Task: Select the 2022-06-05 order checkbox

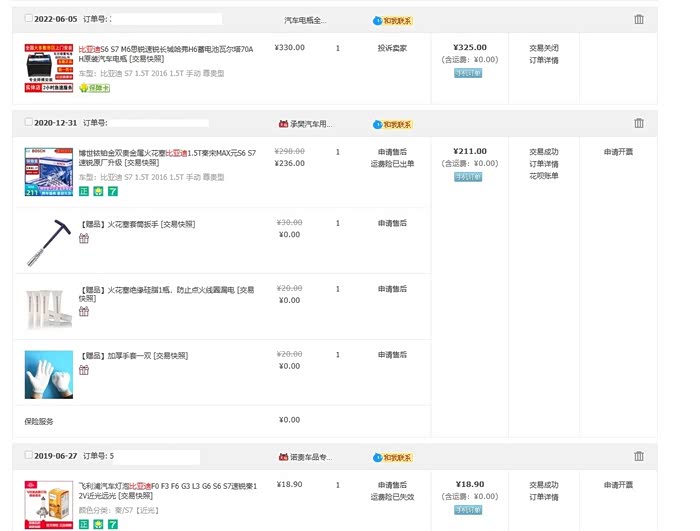Action: click(28, 19)
